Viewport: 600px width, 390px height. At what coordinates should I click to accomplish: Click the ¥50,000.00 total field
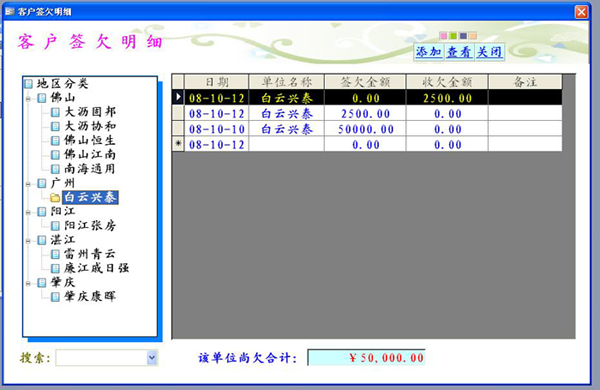(366, 358)
